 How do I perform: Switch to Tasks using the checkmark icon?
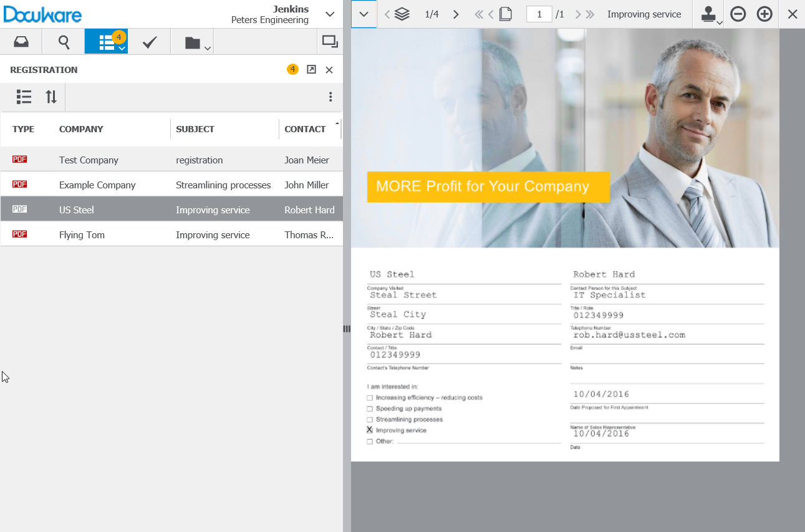[149, 41]
